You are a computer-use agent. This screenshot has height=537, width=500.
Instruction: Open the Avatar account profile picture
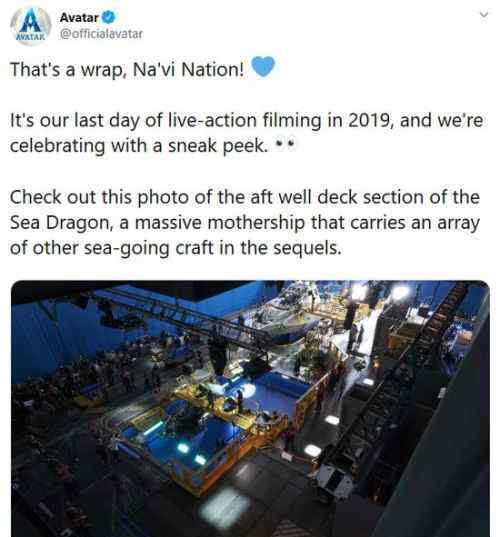[30, 26]
